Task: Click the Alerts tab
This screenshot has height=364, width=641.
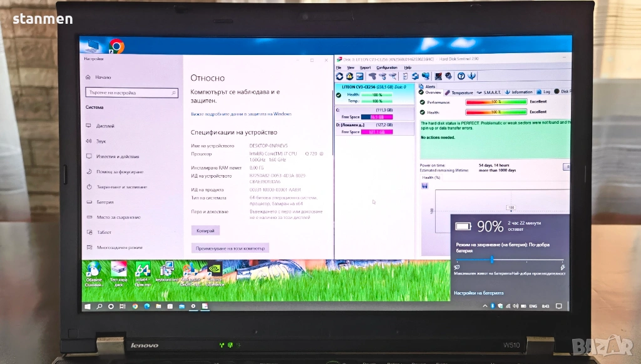Action: tap(427, 86)
